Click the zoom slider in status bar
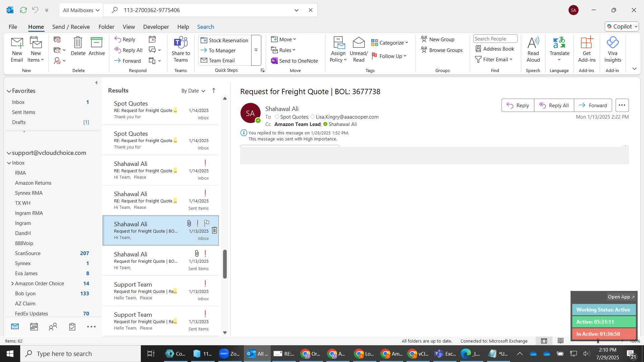644x362 pixels. click(x=598, y=341)
